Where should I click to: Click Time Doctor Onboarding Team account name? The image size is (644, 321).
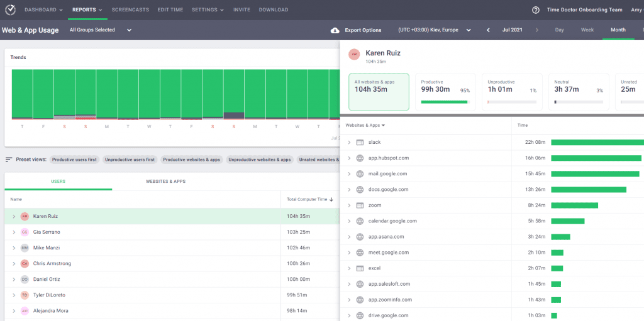tap(585, 10)
